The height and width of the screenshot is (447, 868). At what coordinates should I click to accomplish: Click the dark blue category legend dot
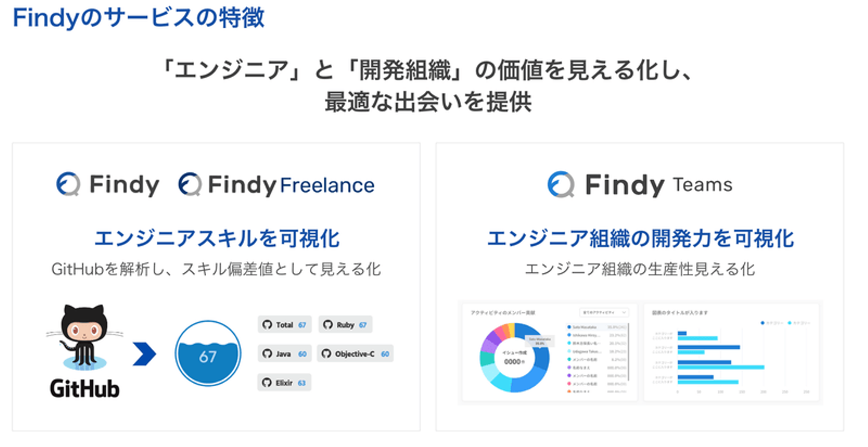(x=763, y=322)
